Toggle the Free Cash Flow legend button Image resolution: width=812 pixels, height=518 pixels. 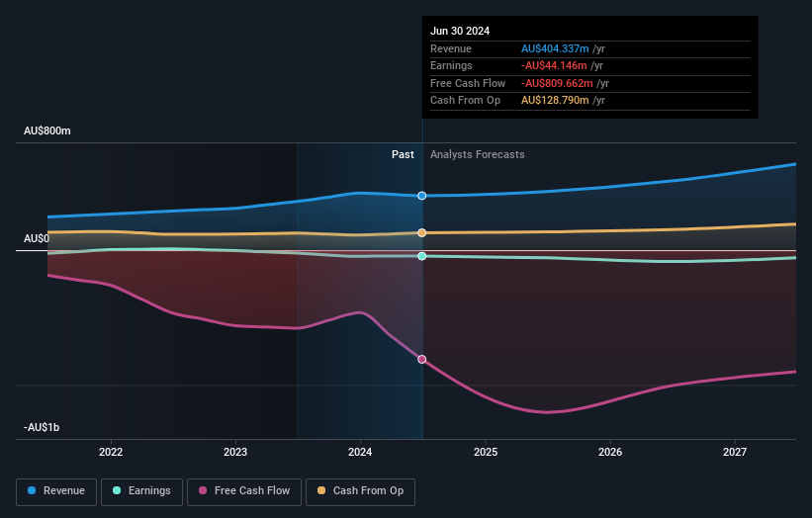click(x=244, y=491)
